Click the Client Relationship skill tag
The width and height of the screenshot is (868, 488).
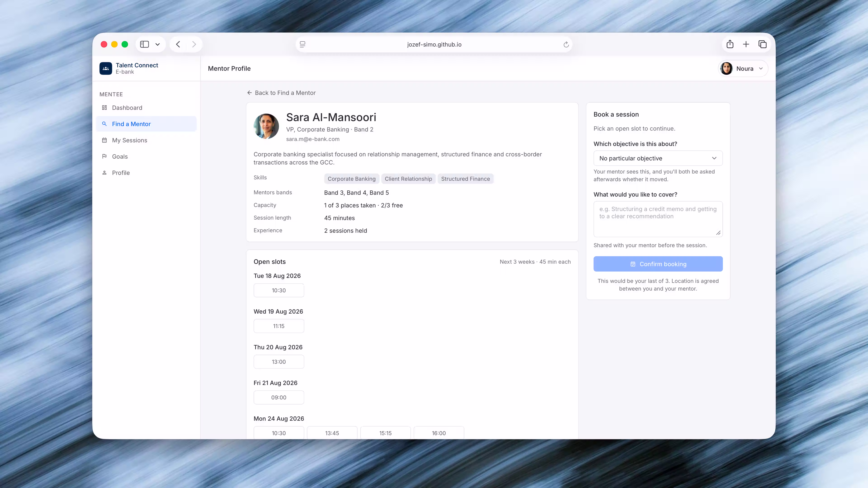click(x=408, y=179)
